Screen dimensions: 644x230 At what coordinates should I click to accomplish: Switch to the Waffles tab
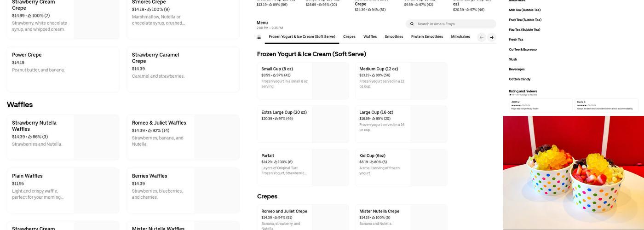coord(370,37)
